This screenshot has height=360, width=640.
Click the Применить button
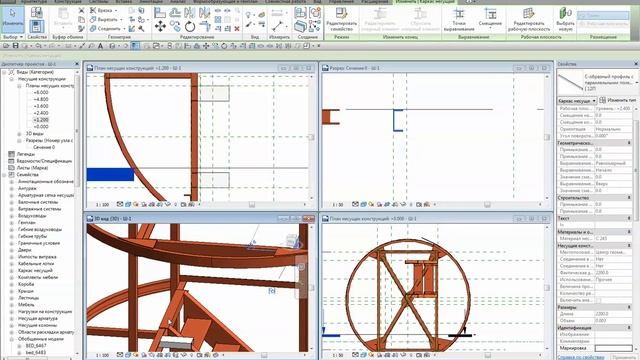click(624, 357)
